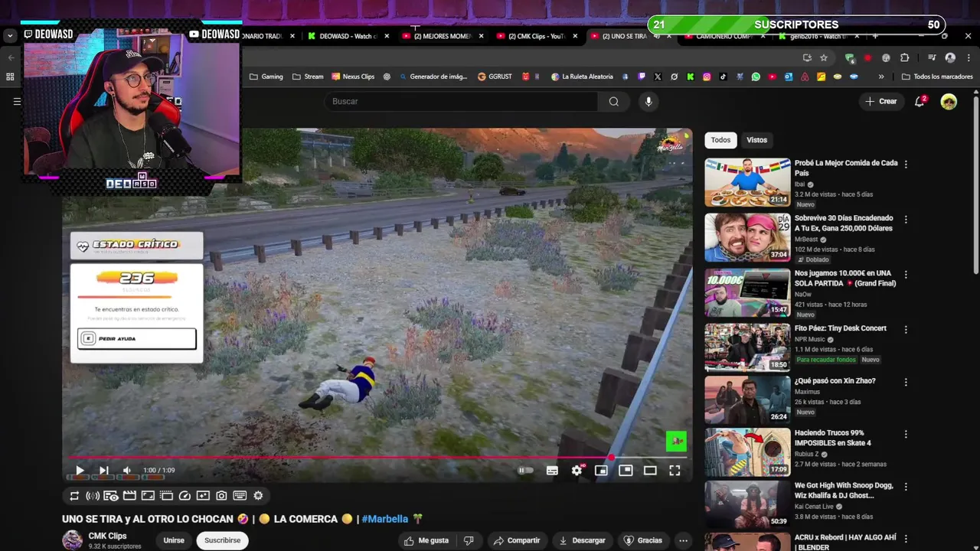The image size is (980, 551).
Task: Open the YouTube account avatar menu
Action: [949, 101]
